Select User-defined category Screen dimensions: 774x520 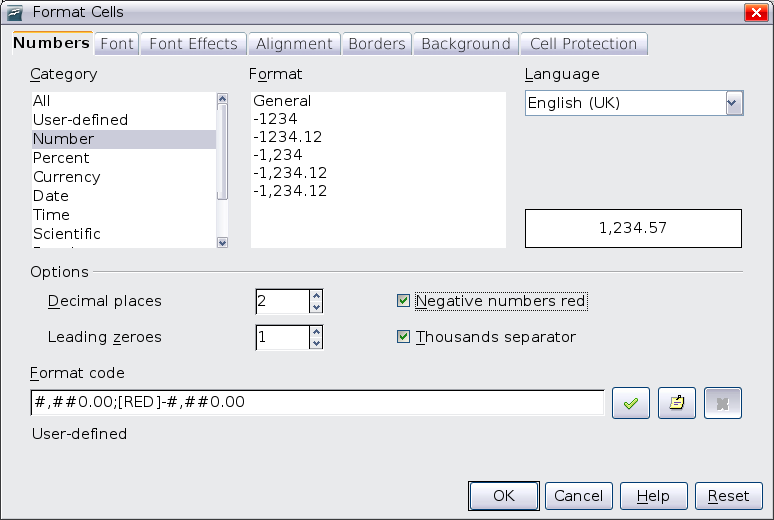point(123,120)
